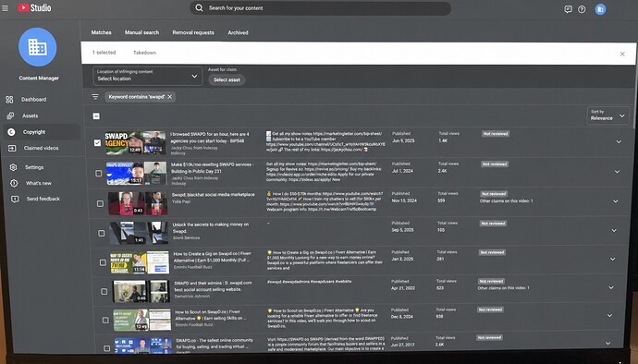Click 'Other claims on this video: 1' for Nov 15, 2024
Screen dimensions: 638x364
pos(506,200)
